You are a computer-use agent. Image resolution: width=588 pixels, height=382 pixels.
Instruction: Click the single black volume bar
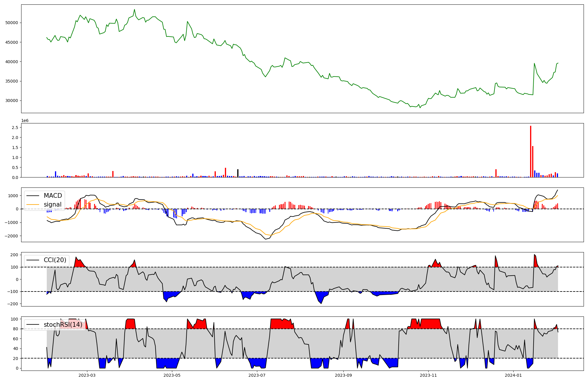(238, 173)
